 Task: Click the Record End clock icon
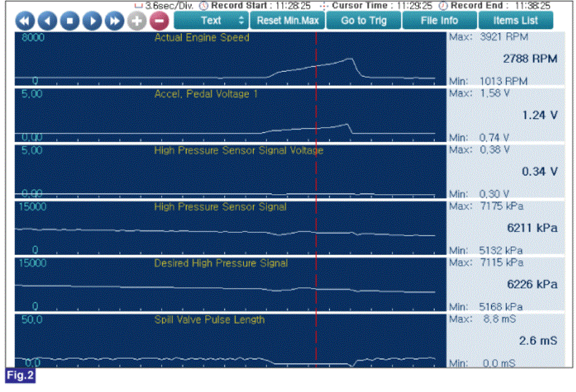(x=443, y=6)
